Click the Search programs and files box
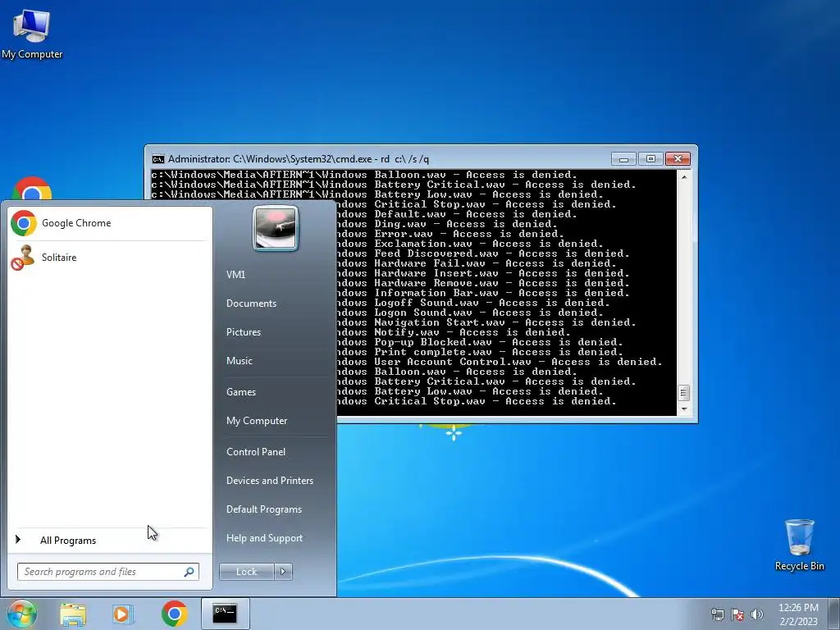 click(107, 572)
